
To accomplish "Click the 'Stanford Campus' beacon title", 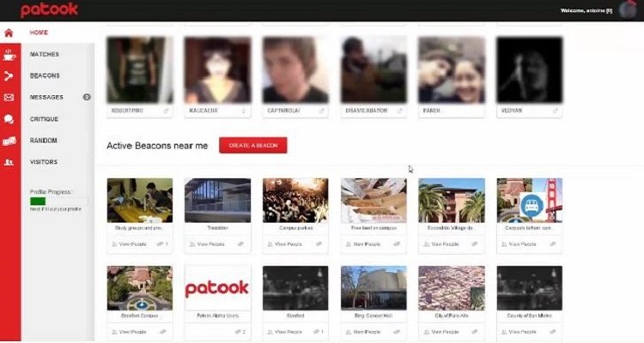I will [x=140, y=316].
